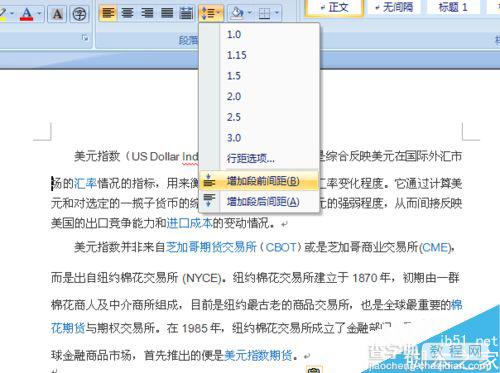Image resolution: width=500 pixels, height=373 pixels.
Task: Open the 汇率 hyperlink
Action: tap(85, 183)
